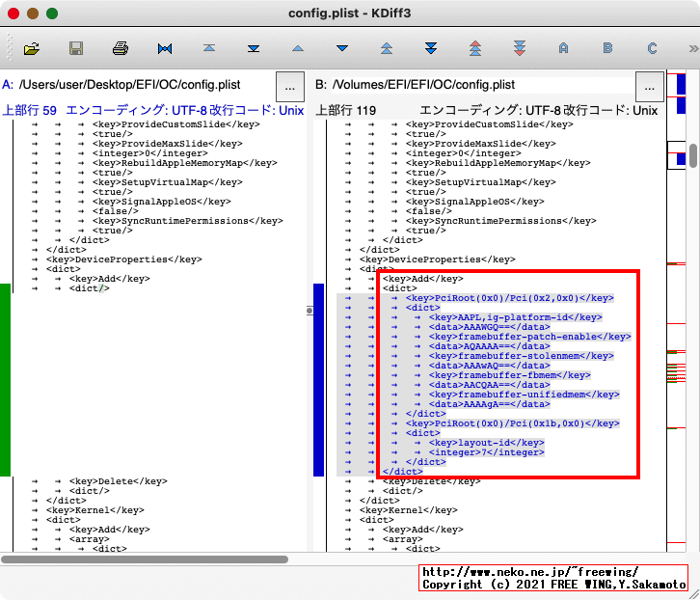Click ProvideMaxSlide key in pane A
The height and width of the screenshot is (600, 700).
coord(168,144)
